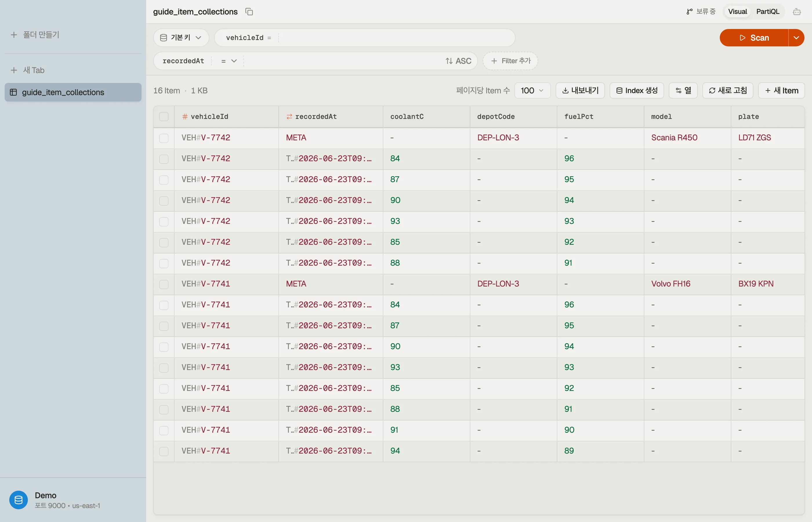Open 열 column settings
This screenshot has height=522, width=812.
(x=683, y=90)
